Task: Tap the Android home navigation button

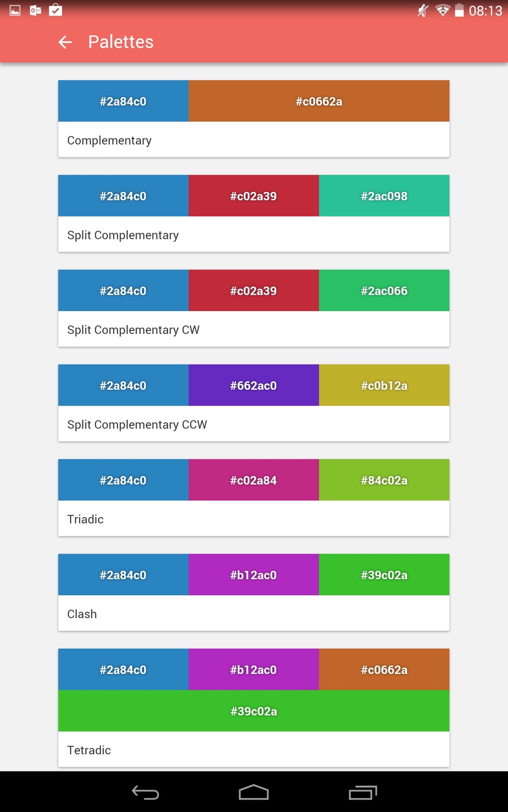Action: [x=253, y=792]
